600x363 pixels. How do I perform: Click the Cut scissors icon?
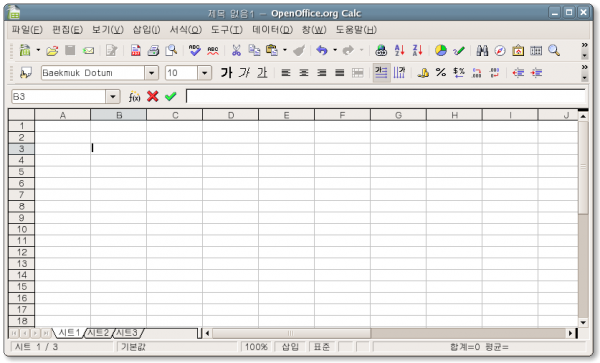236,50
